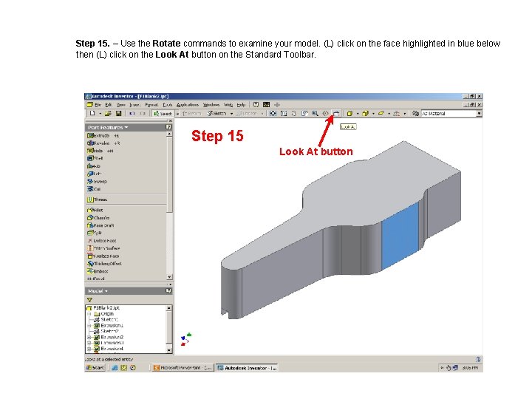
Task: Click the New document icon
Action: [x=92, y=113]
